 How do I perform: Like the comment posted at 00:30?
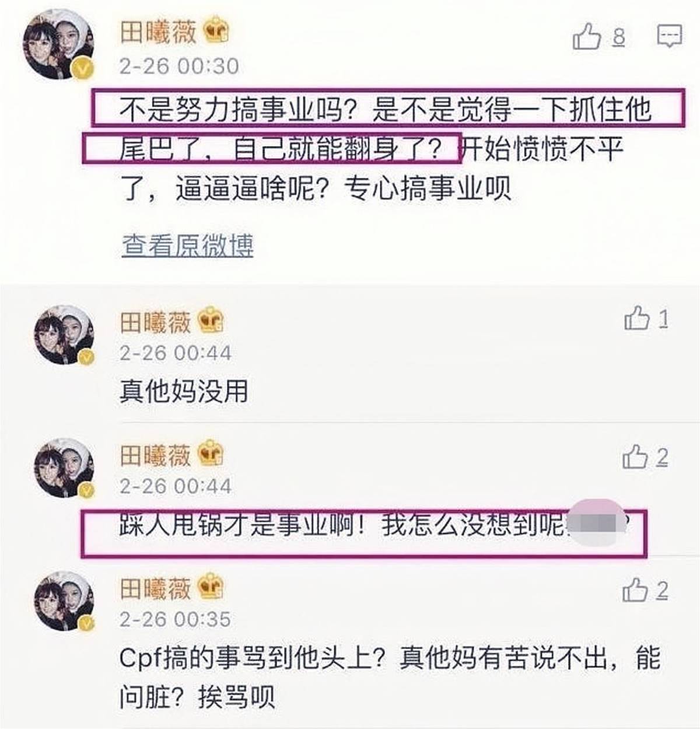(587, 37)
